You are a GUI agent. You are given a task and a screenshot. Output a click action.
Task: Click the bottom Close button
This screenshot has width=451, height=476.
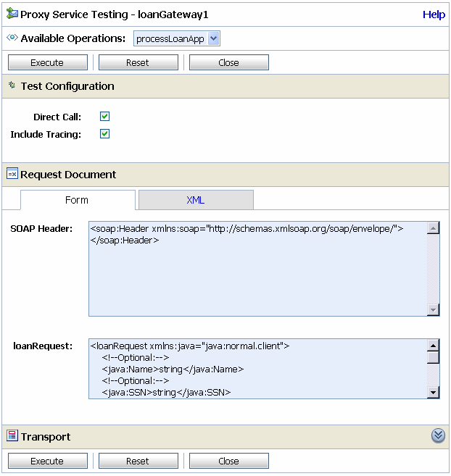(x=229, y=461)
